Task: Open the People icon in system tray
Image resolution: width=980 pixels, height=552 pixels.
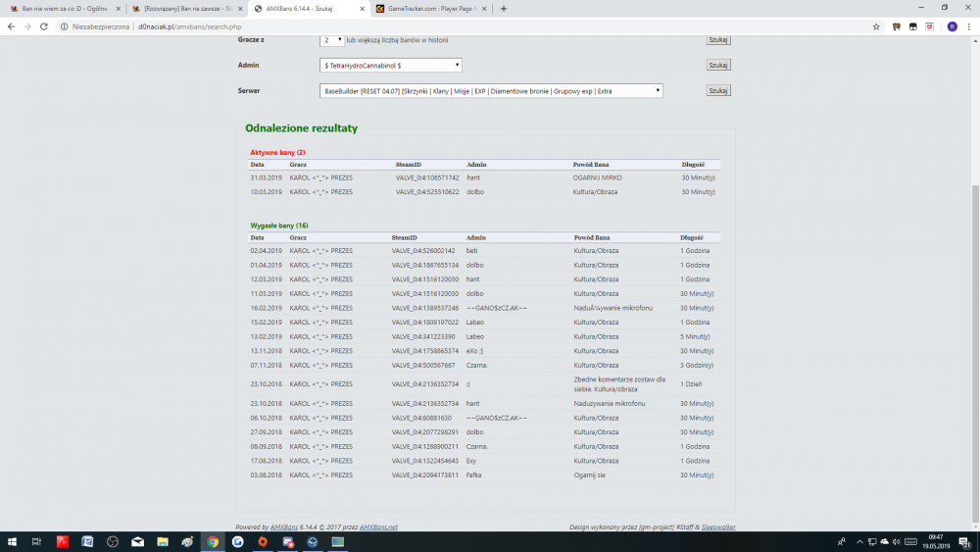Action: (841, 542)
